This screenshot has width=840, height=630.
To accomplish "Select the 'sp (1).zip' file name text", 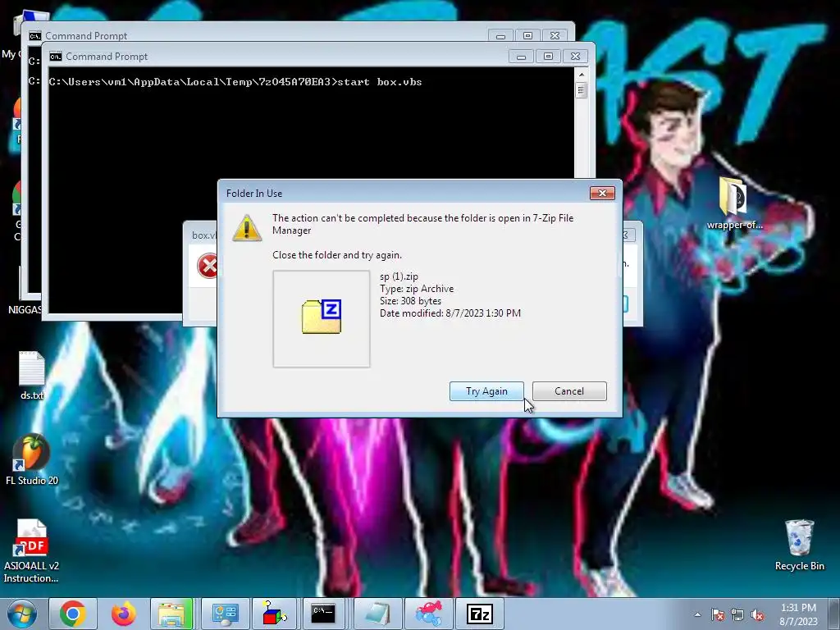I will [399, 276].
